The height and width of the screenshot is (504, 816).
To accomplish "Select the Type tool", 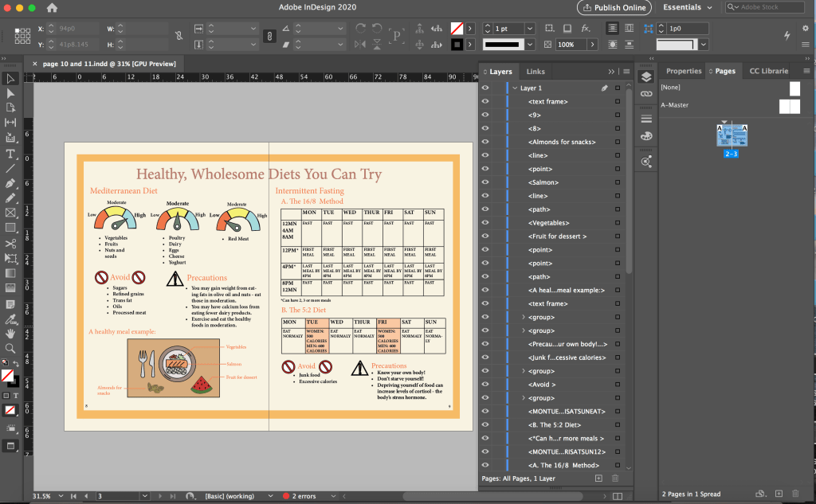I will (x=10, y=153).
